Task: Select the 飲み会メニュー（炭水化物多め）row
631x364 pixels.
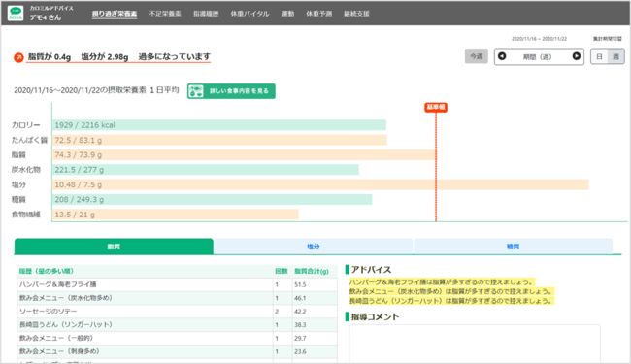Action: click(177, 298)
